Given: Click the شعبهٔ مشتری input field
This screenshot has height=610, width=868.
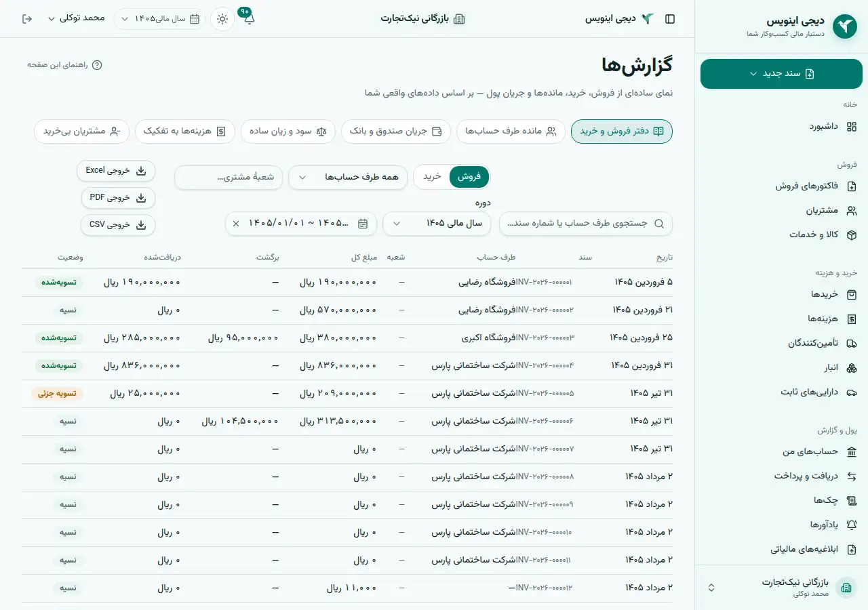Looking at the screenshot, I should (229, 177).
